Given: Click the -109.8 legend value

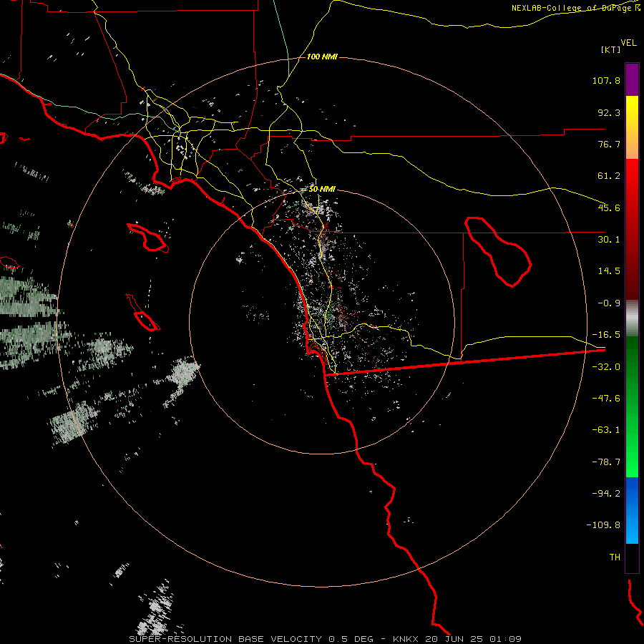Looking at the screenshot, I should [x=603, y=525].
